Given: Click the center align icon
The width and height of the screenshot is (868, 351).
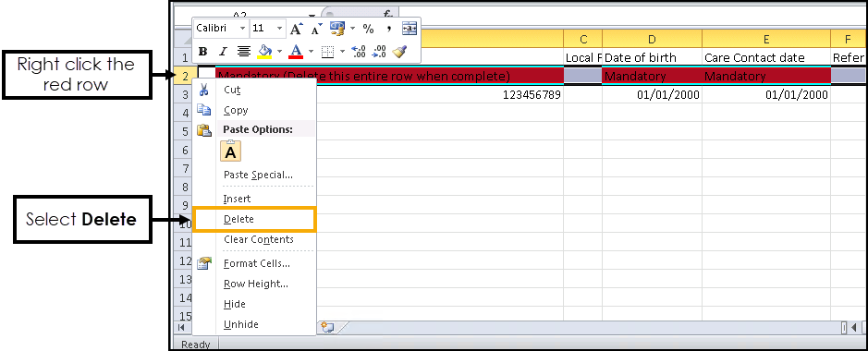Looking at the screenshot, I should pos(243,52).
